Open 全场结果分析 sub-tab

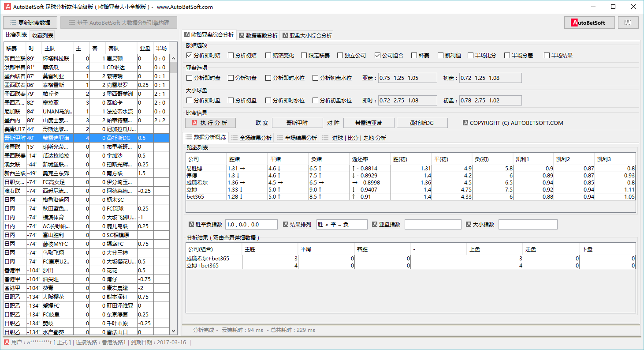pyautogui.click(x=252, y=138)
